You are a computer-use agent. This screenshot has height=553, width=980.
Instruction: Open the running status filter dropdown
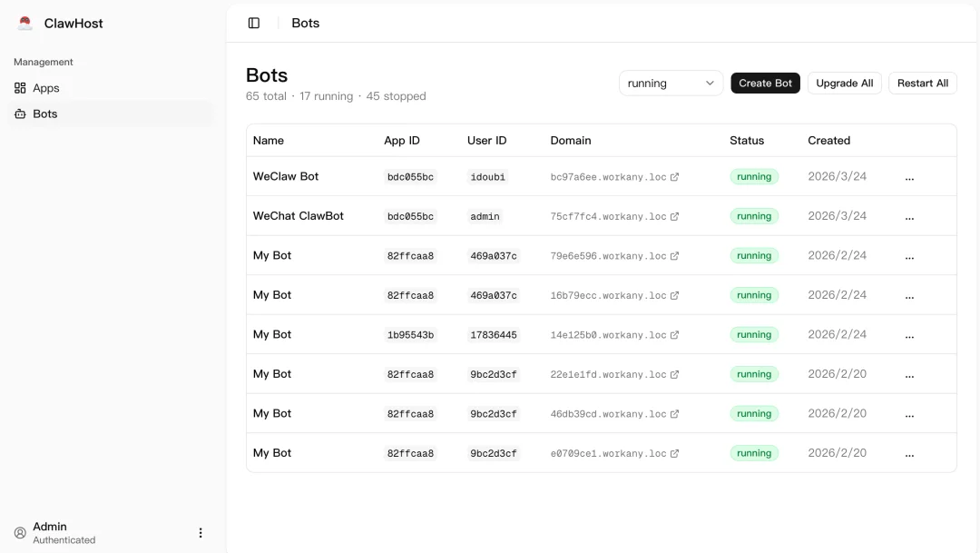coord(671,83)
